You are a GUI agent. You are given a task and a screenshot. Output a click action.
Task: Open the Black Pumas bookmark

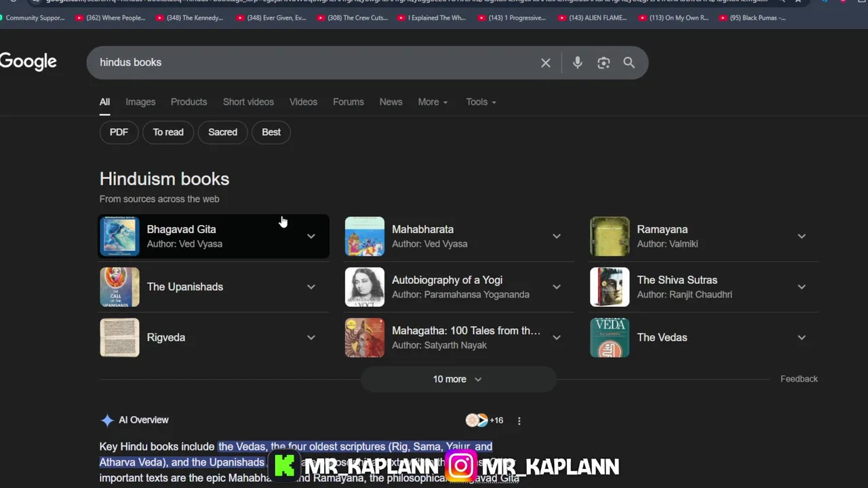(x=753, y=18)
